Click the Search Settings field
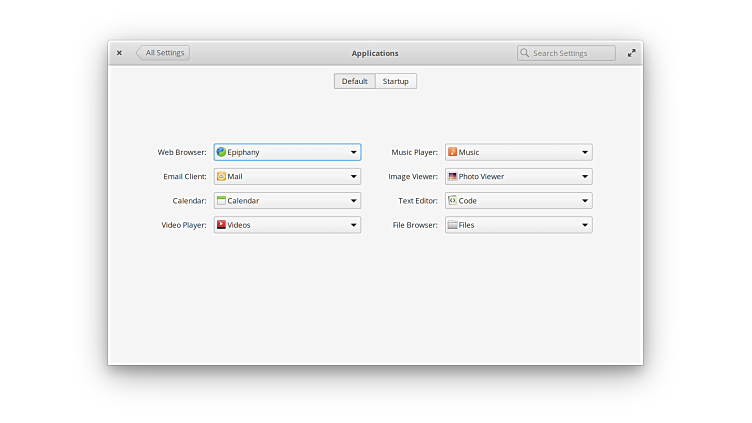 (572, 53)
